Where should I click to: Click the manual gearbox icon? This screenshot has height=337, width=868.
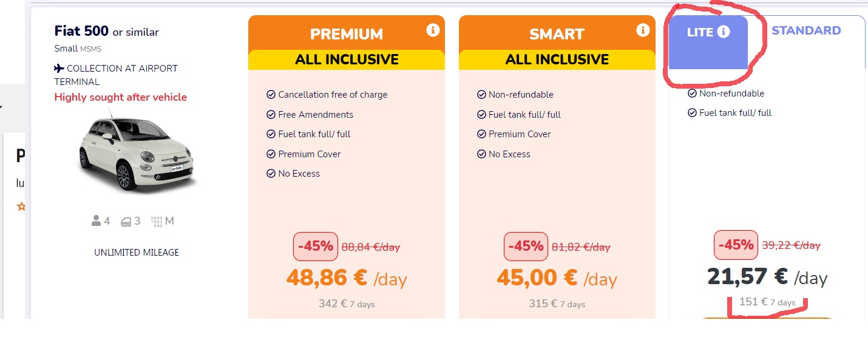click(157, 221)
